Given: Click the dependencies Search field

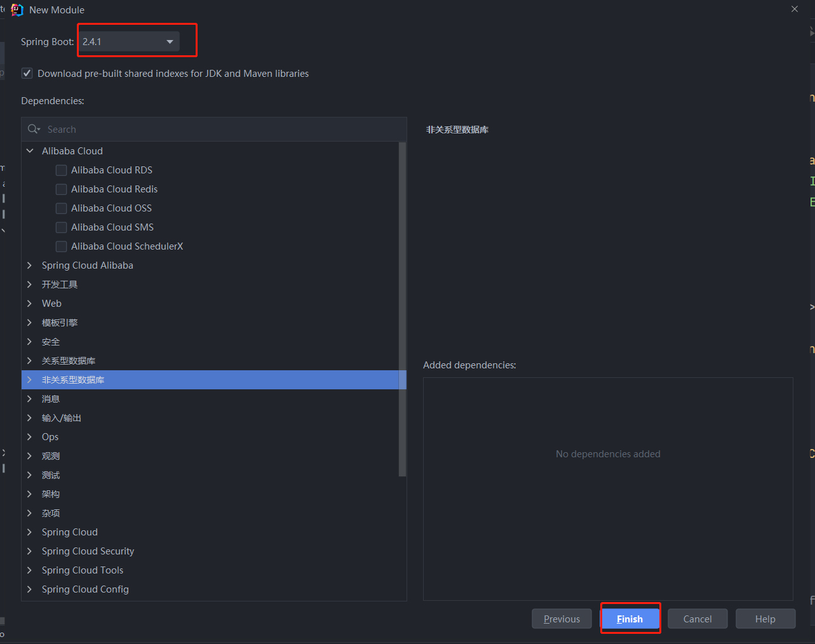Looking at the screenshot, I should coord(214,129).
